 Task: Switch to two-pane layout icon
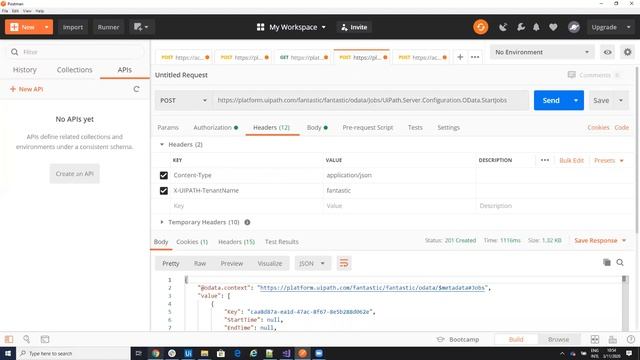coord(595,339)
